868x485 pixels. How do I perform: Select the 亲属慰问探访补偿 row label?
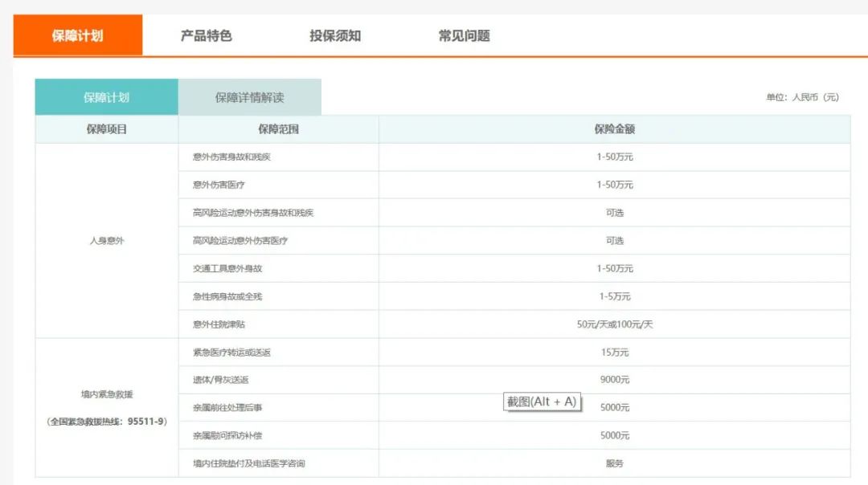(227, 436)
